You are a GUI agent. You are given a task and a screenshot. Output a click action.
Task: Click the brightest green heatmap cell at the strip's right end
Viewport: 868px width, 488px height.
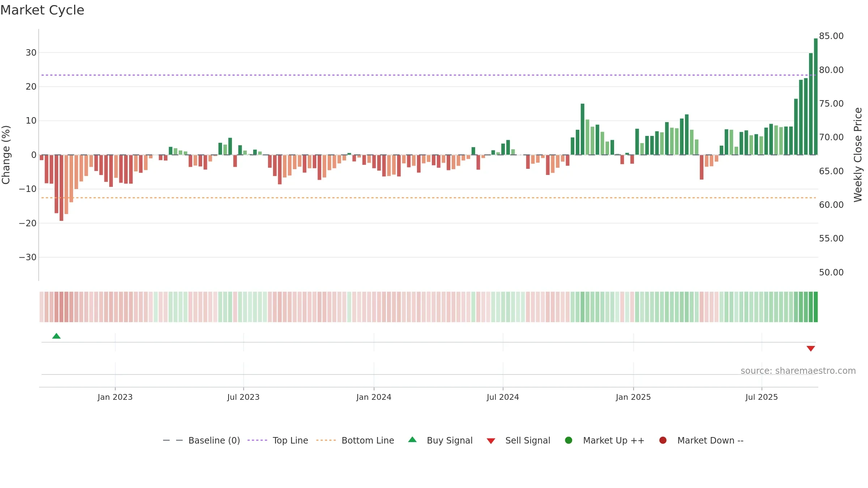coord(816,307)
